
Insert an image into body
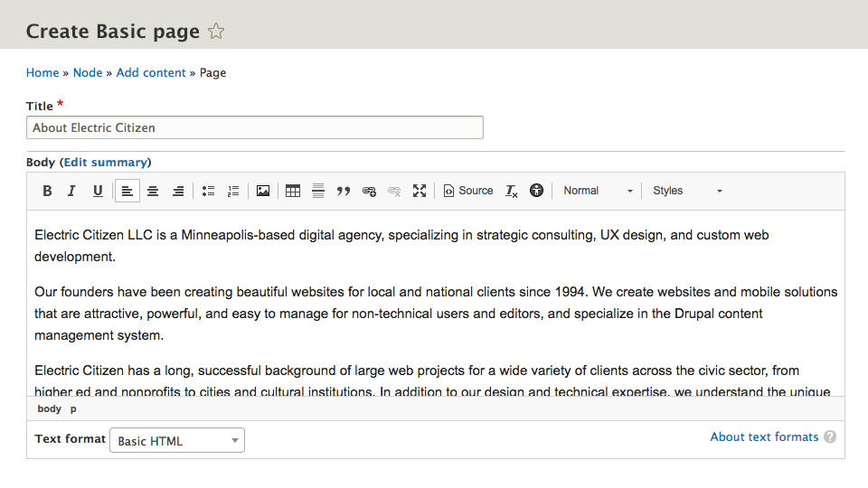tap(263, 191)
